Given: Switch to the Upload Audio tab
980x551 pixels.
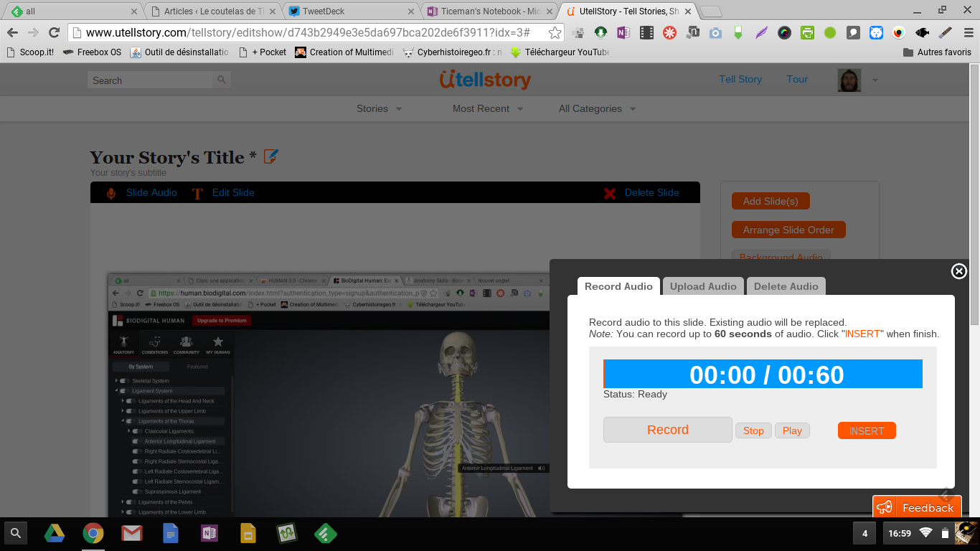Looking at the screenshot, I should [703, 286].
